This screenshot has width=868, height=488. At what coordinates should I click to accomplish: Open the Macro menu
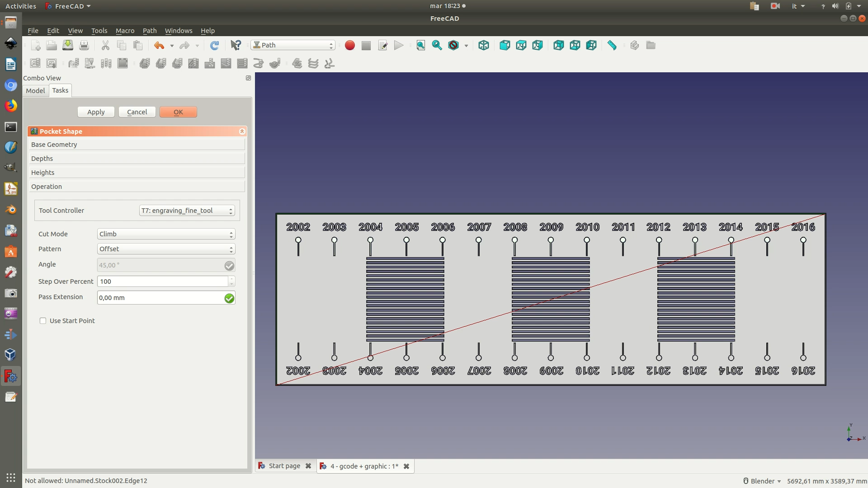tap(125, 31)
